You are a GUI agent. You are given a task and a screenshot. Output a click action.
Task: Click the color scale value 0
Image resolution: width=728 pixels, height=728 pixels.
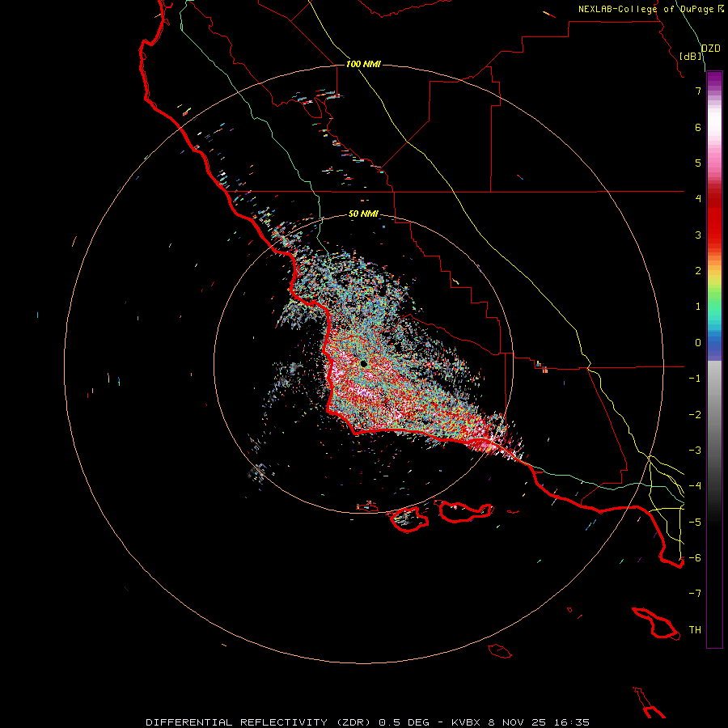tap(698, 343)
